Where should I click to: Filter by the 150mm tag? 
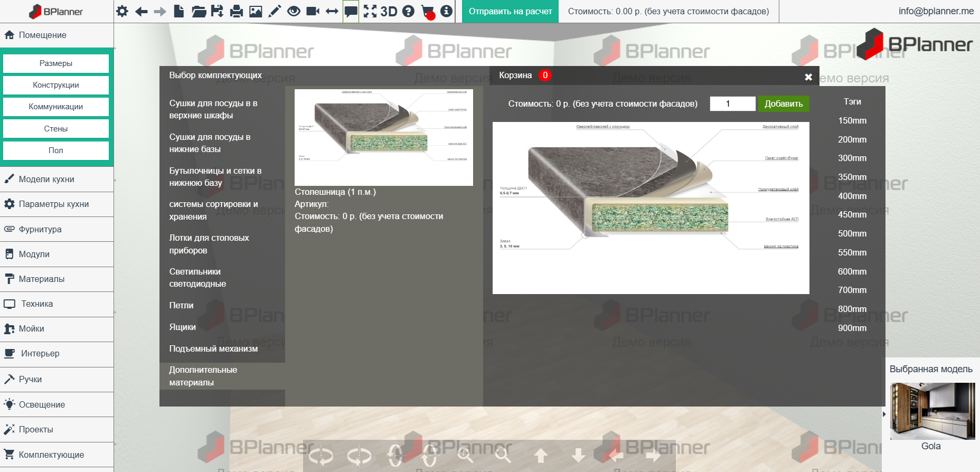point(852,121)
